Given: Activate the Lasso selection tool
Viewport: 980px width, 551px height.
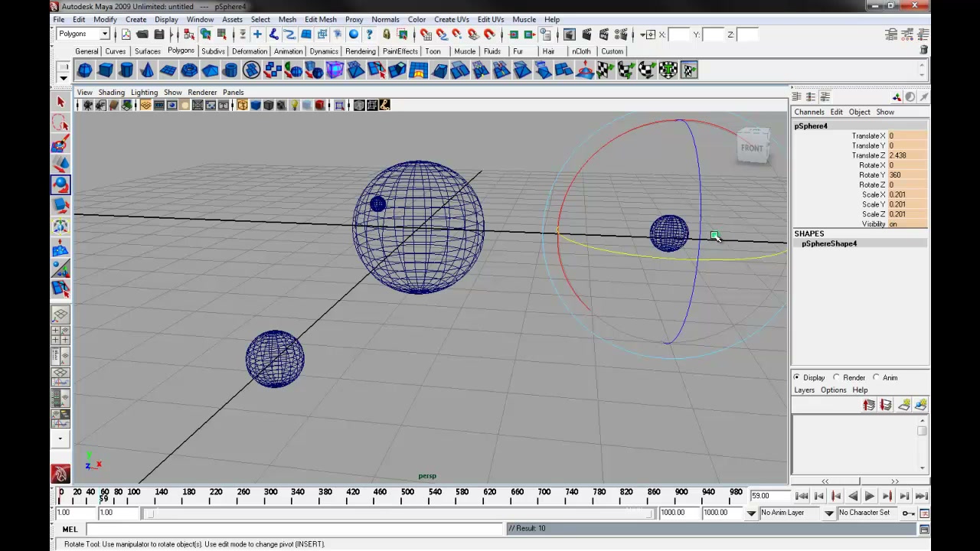Looking at the screenshot, I should coord(60,122).
